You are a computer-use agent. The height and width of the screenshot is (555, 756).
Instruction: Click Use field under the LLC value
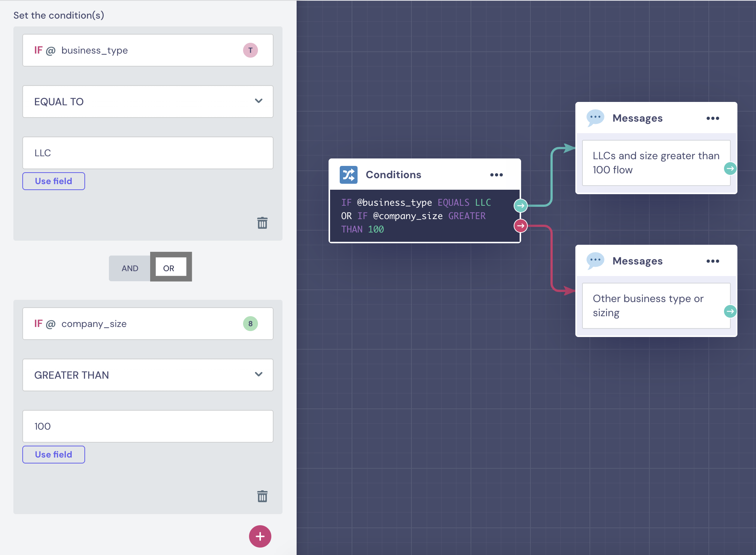point(54,181)
